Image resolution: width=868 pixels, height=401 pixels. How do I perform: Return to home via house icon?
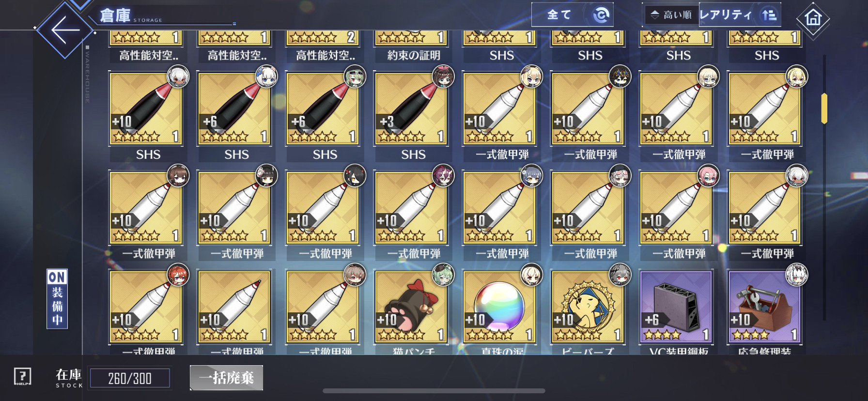click(x=813, y=18)
